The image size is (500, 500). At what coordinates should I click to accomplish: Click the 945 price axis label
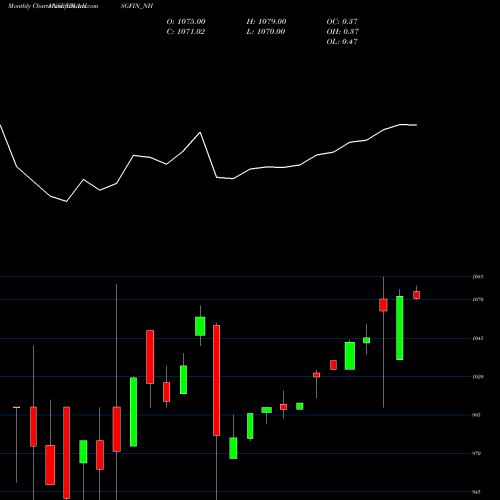476,492
